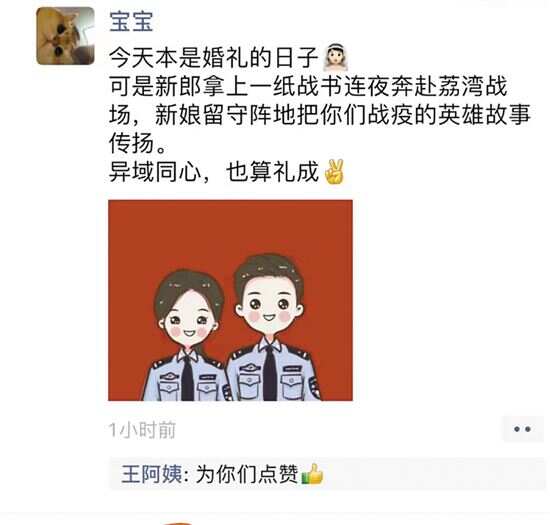Open 王阿姨's profile from the comment
Image resolution: width=550 pixels, height=525 pixels.
click(x=152, y=474)
